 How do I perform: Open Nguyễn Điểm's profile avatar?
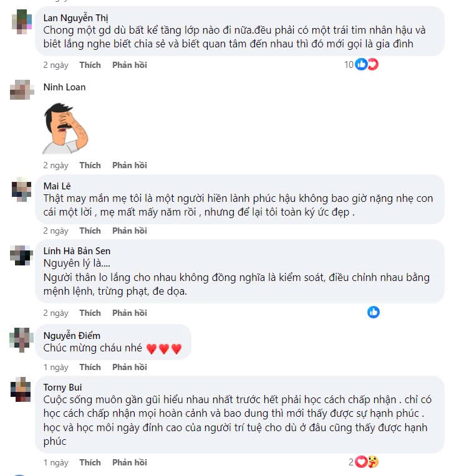(22, 339)
